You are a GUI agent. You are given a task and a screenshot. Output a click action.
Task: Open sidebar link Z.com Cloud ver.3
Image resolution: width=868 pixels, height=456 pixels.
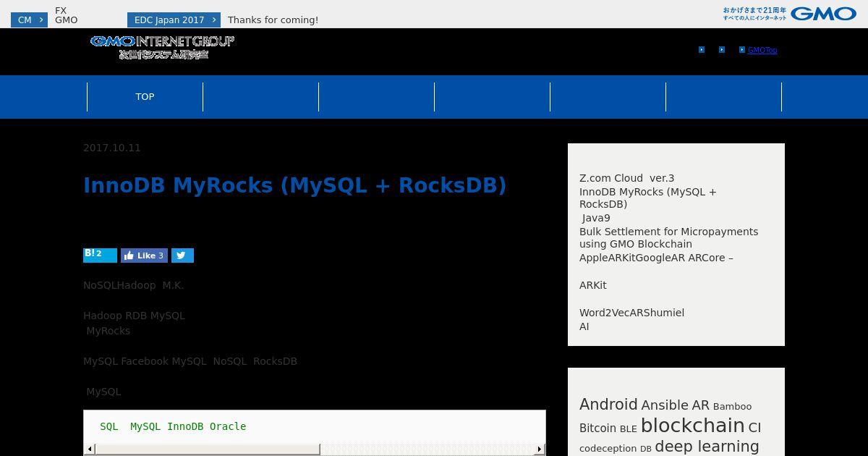point(627,178)
